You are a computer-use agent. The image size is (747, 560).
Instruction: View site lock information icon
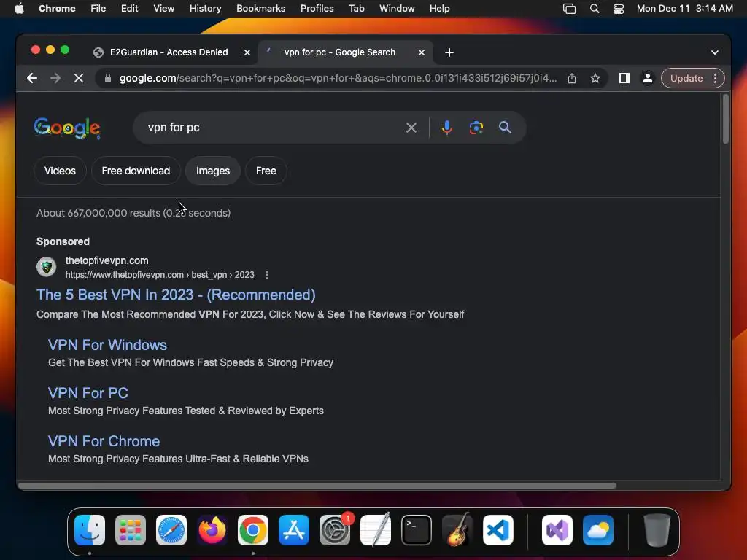pyautogui.click(x=108, y=78)
